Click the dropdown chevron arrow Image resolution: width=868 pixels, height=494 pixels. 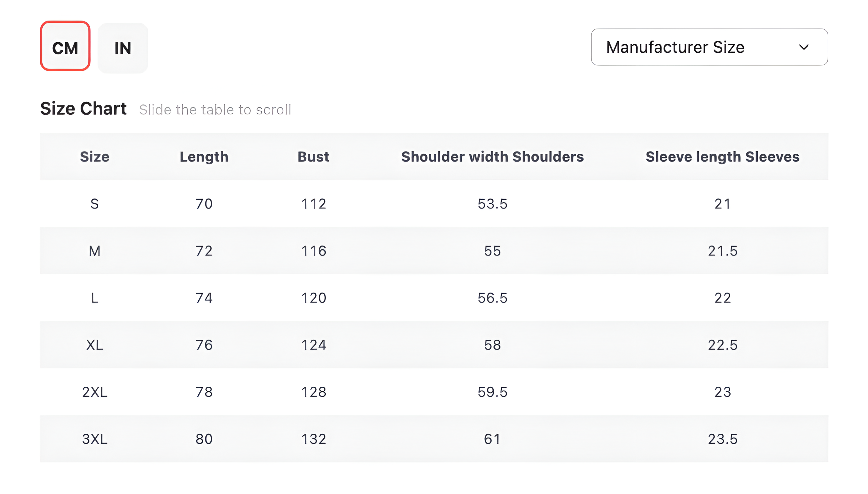(x=804, y=47)
